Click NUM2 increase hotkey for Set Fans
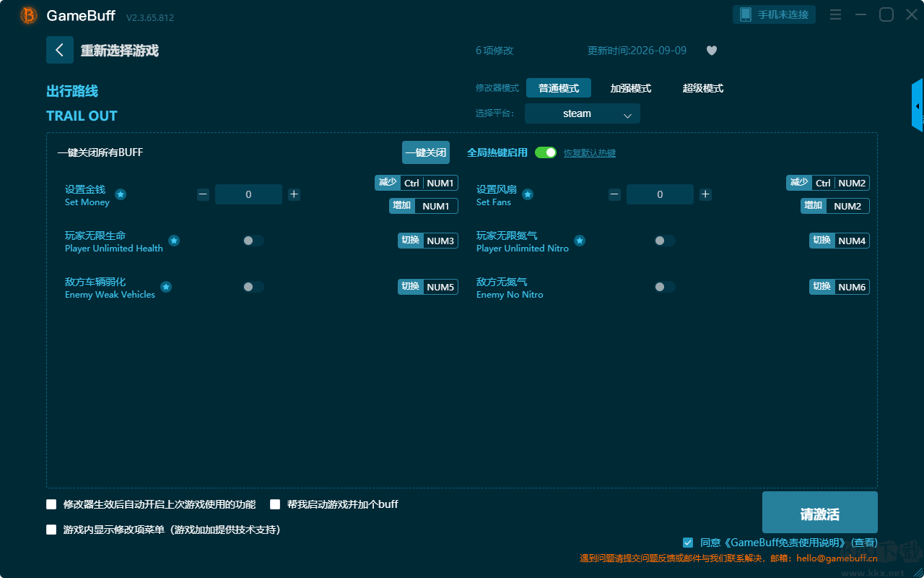The width and height of the screenshot is (924, 578). click(835, 206)
